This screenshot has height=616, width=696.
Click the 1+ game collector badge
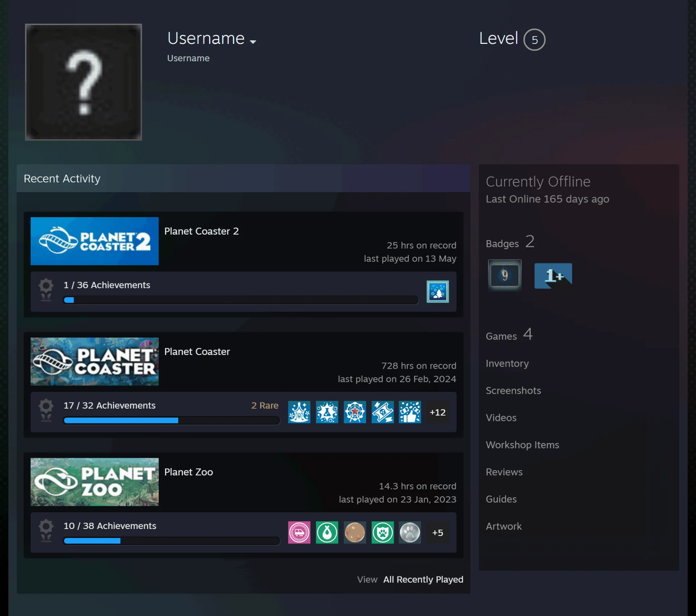click(553, 276)
